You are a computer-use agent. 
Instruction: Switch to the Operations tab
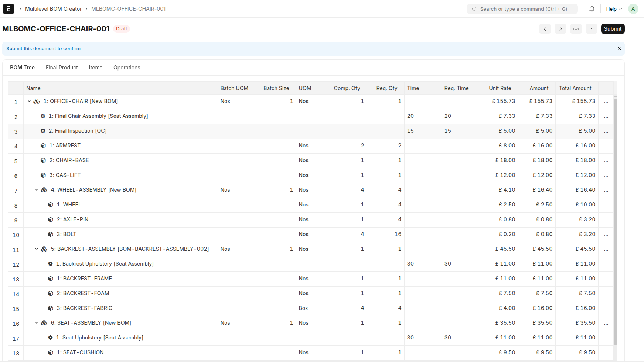click(127, 68)
